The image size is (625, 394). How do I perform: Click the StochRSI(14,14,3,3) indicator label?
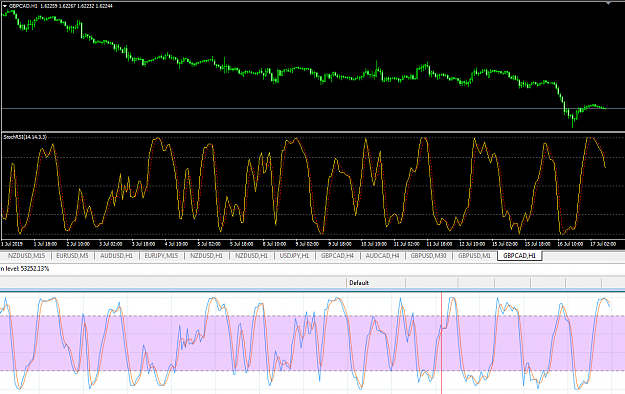[x=25, y=137]
